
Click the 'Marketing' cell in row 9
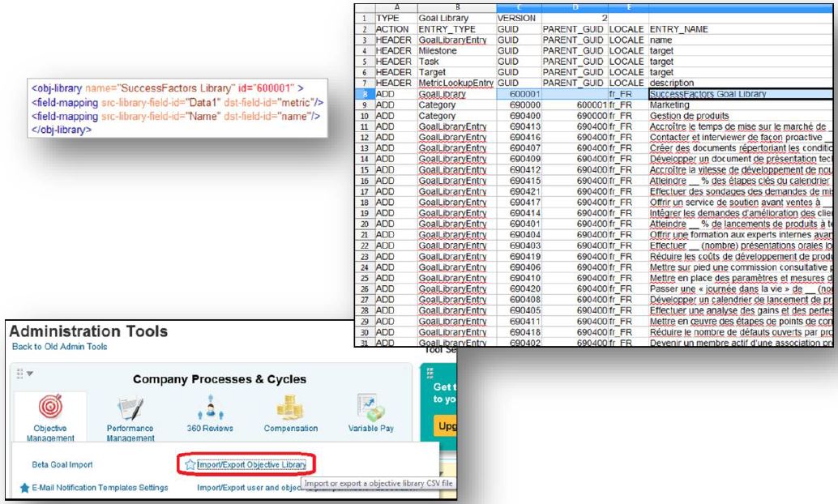click(741, 105)
